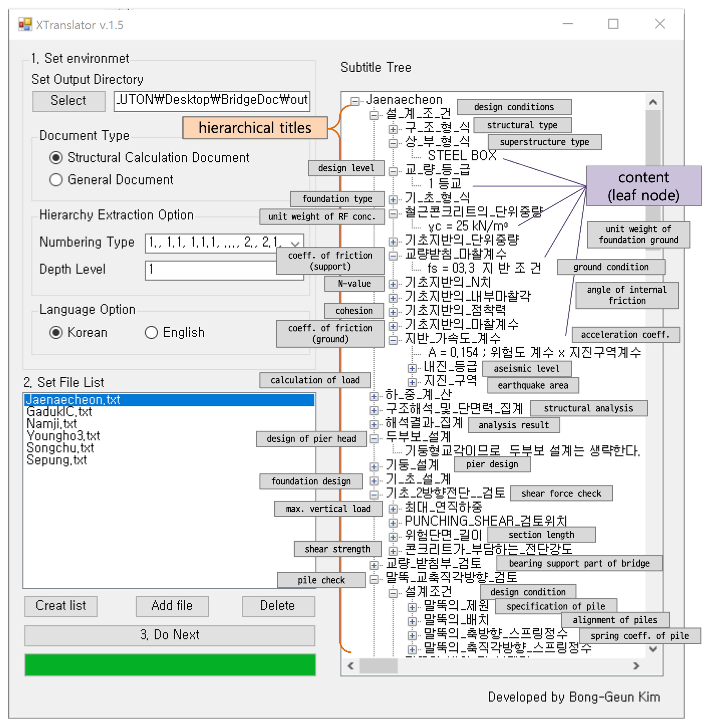Click the XTranslator application icon in title bar
The width and height of the screenshot is (711, 728).
[25, 24]
